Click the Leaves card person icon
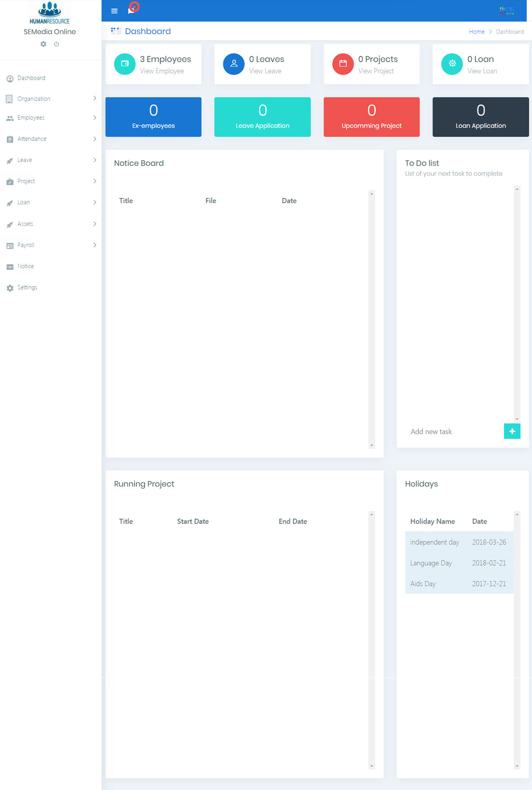The width and height of the screenshot is (532, 790). click(x=234, y=64)
